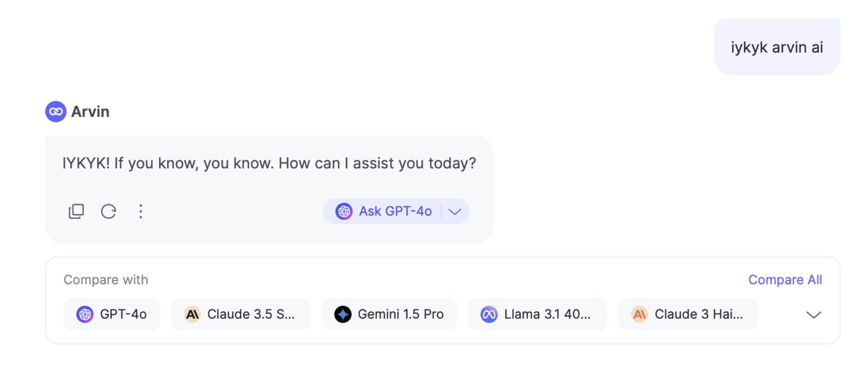Click the Compare All link
The height and width of the screenshot is (383, 868).
pyautogui.click(x=785, y=280)
